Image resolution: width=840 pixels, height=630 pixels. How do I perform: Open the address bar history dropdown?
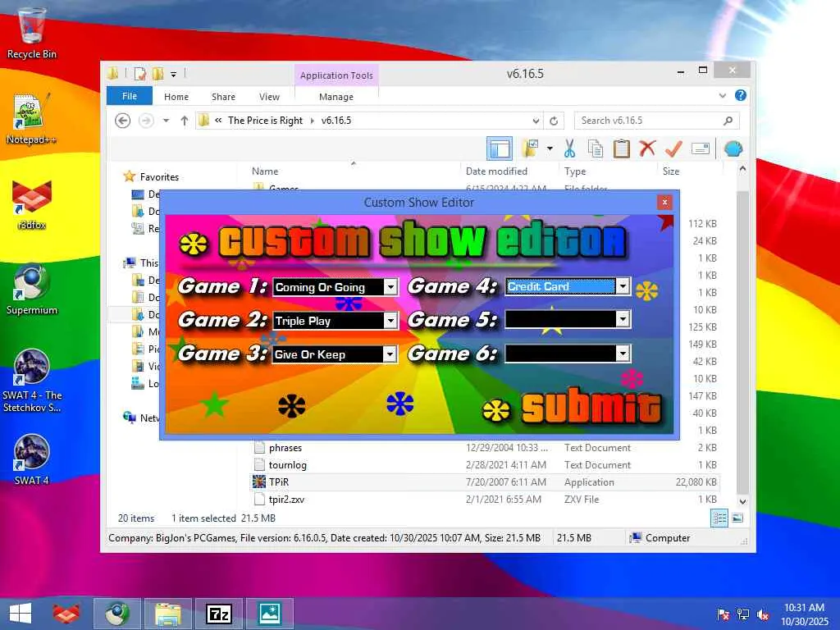coord(536,121)
